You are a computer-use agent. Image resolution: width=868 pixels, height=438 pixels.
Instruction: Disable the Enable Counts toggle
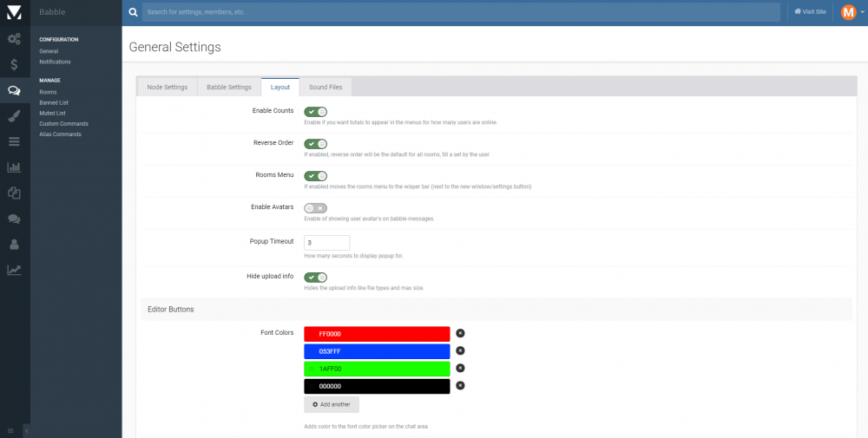315,112
